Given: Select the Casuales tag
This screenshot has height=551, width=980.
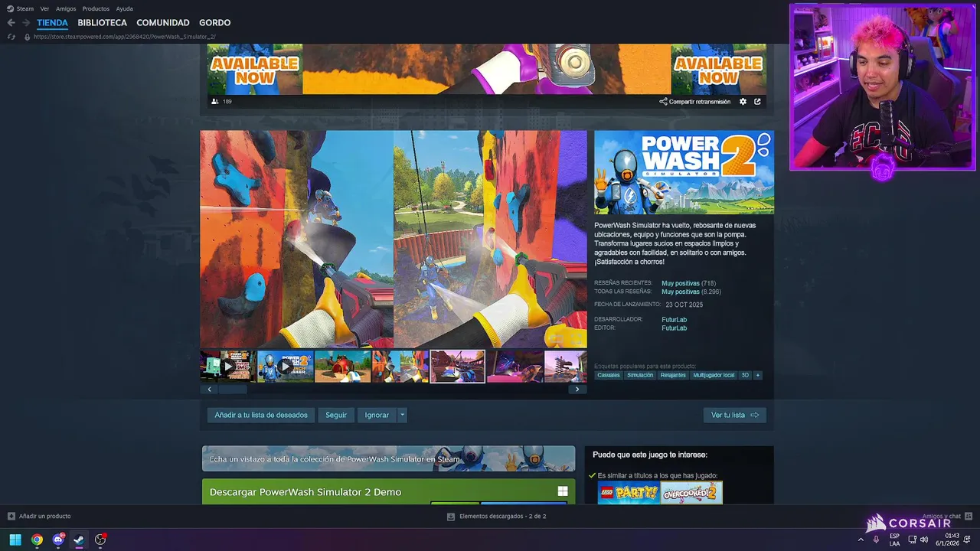Looking at the screenshot, I should [609, 375].
